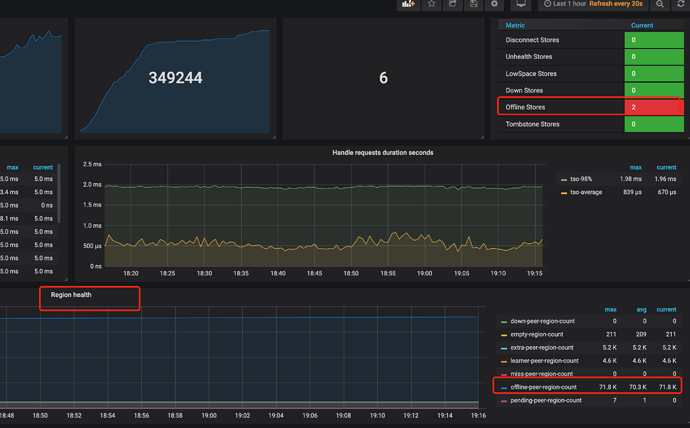Open Handle requests duration seconds panel menu
This screenshot has height=428, width=690.
(383, 152)
